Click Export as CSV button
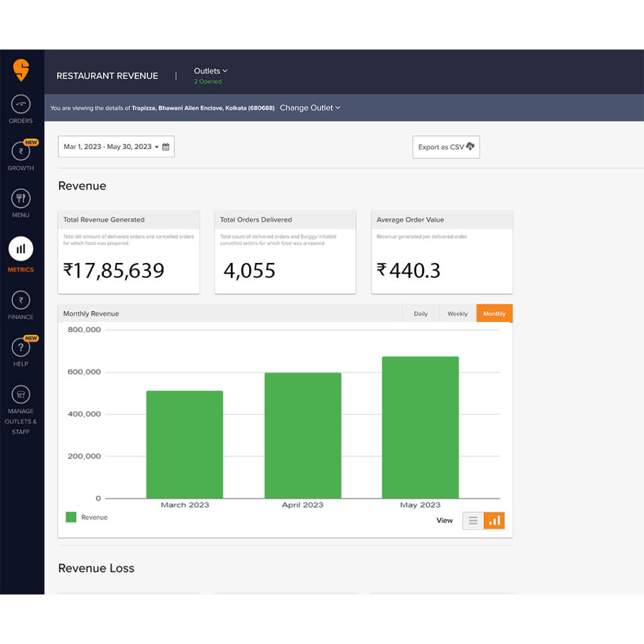Viewport: 644px width, 644px height. (x=446, y=147)
